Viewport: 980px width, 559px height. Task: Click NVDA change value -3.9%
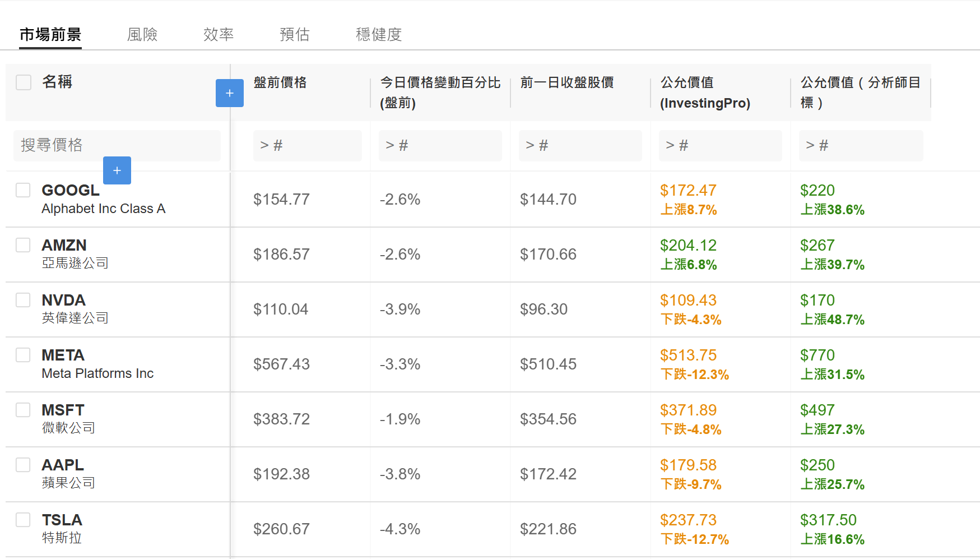point(400,309)
